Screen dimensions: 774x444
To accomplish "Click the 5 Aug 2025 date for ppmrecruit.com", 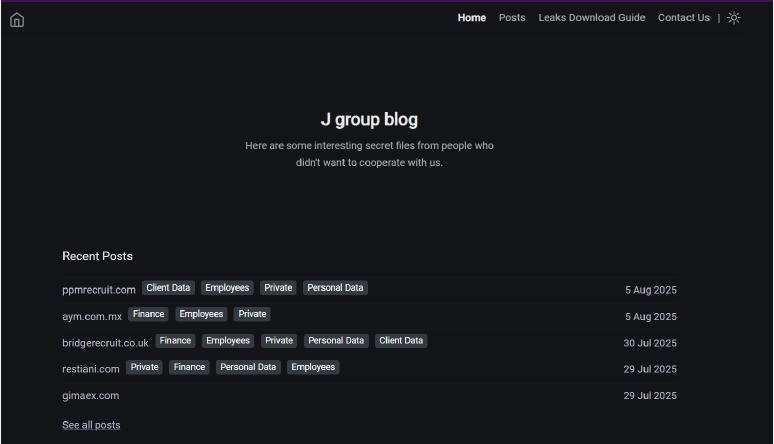I will (x=651, y=290).
